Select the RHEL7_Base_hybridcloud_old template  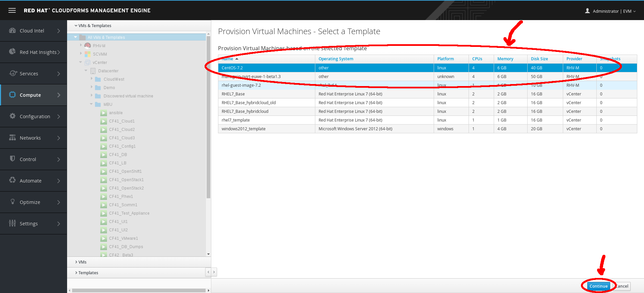(x=427, y=102)
